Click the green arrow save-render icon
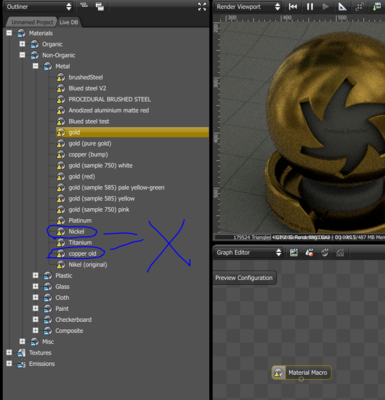This screenshot has width=385, height=400. 377,7
